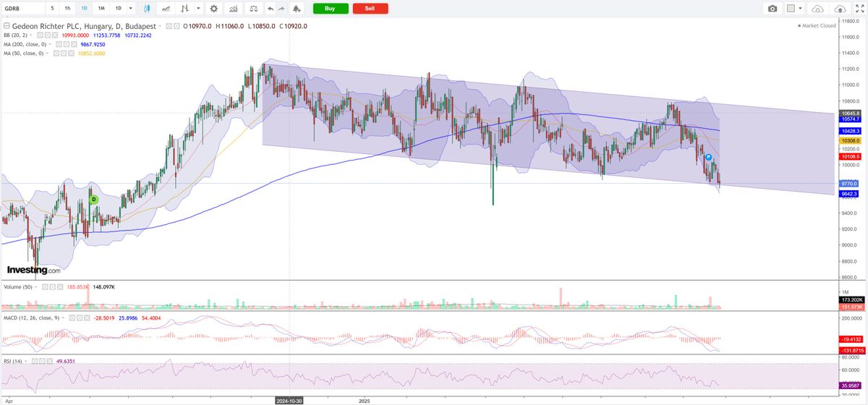
Task: Select the 1h timeframe
Action: (67, 8)
